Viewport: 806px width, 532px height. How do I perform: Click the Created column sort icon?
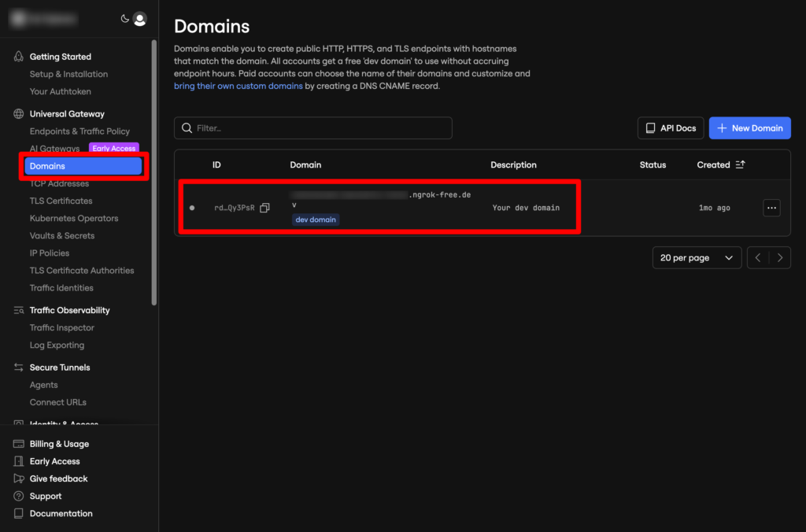click(x=740, y=165)
